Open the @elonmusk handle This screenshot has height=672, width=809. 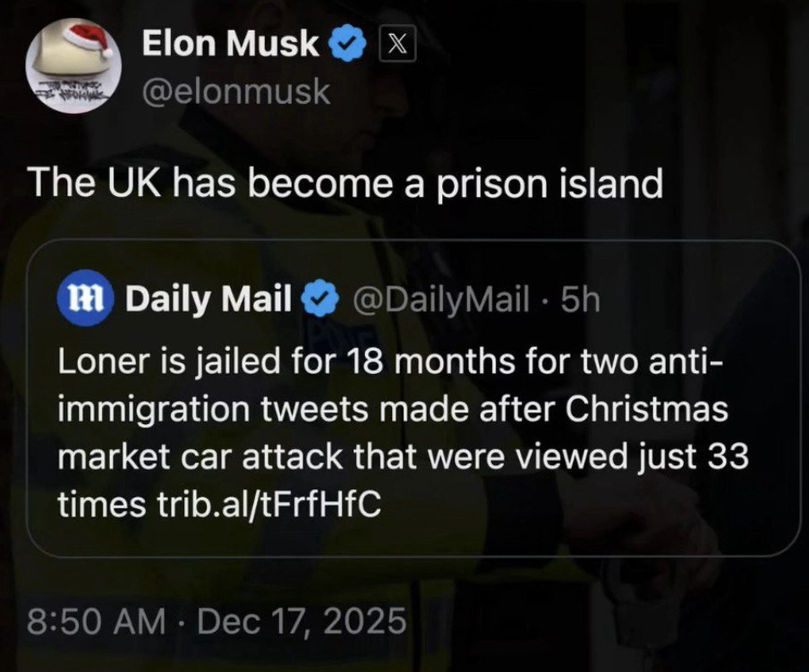(x=236, y=91)
